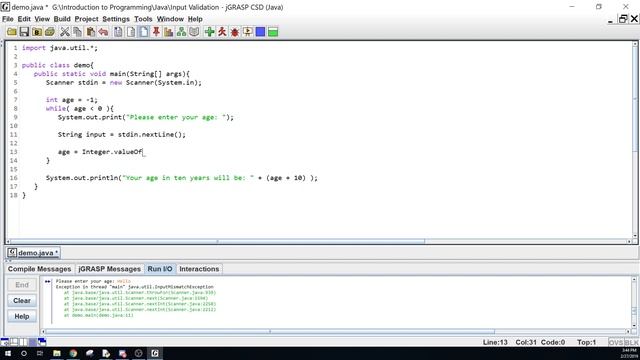
Task: Click the green UML tree diagram icon
Action: pyautogui.click(x=181, y=32)
